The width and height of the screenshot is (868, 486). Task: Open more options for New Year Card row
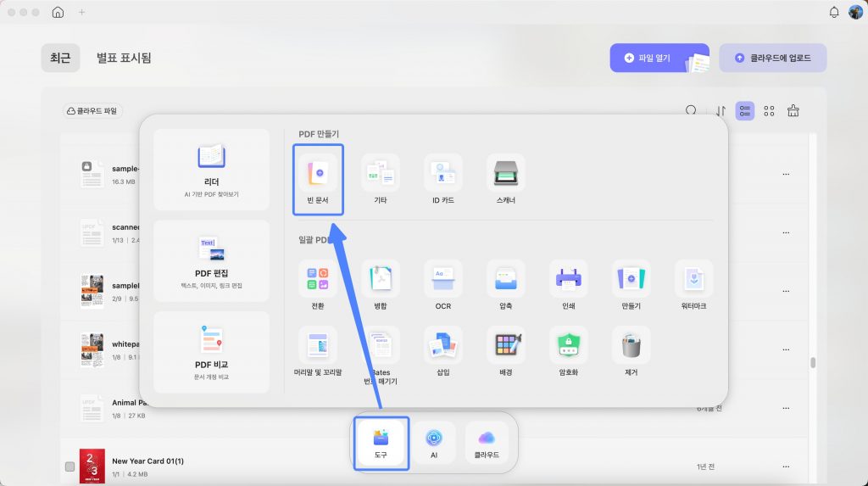coord(786,466)
